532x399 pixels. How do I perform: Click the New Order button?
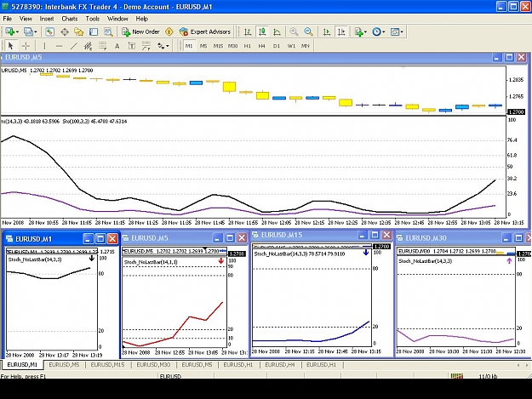tap(140, 31)
